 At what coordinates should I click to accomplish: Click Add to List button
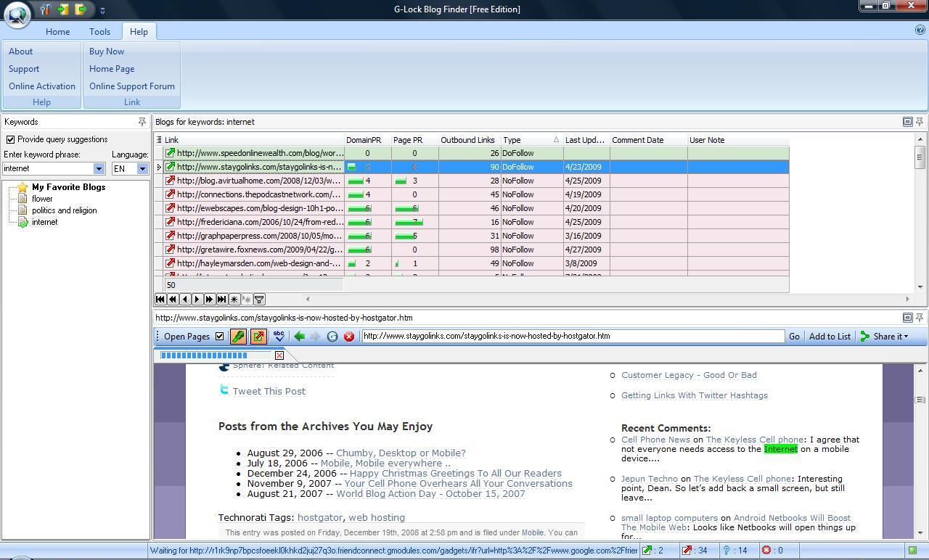(x=830, y=337)
